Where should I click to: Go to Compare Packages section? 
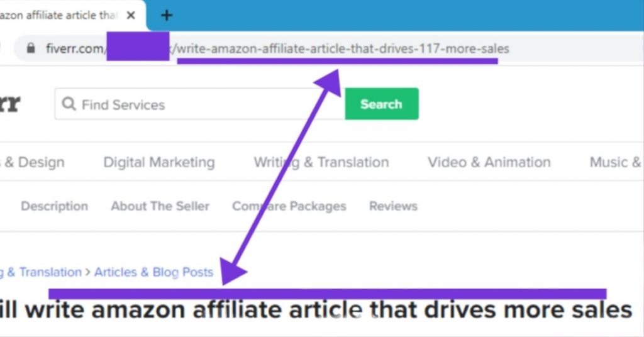tap(289, 206)
